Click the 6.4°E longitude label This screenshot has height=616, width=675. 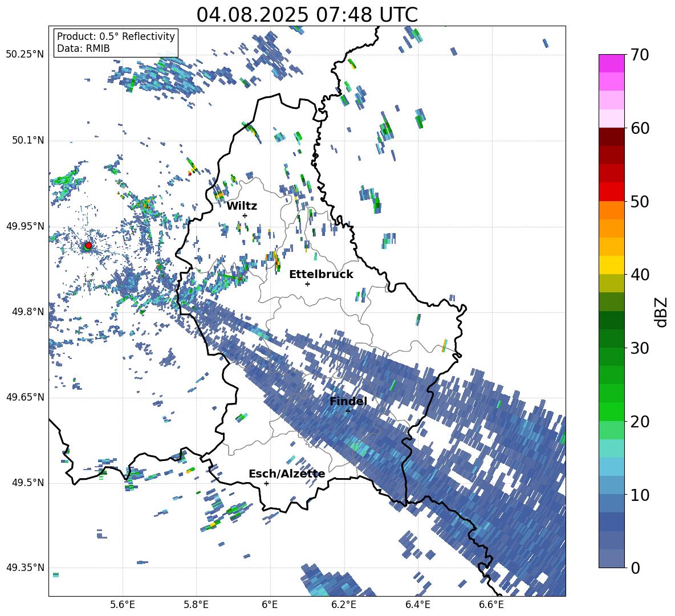pyautogui.click(x=417, y=605)
